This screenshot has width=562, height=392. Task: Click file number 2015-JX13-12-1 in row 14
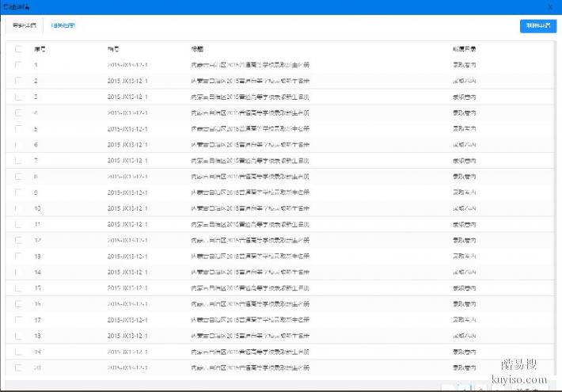click(x=127, y=272)
